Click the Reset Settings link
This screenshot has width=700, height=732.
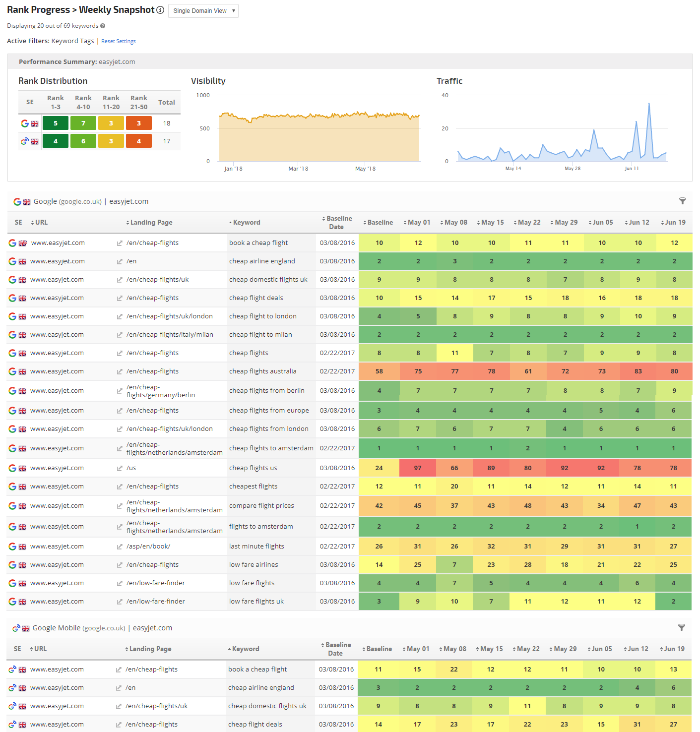[x=119, y=42]
